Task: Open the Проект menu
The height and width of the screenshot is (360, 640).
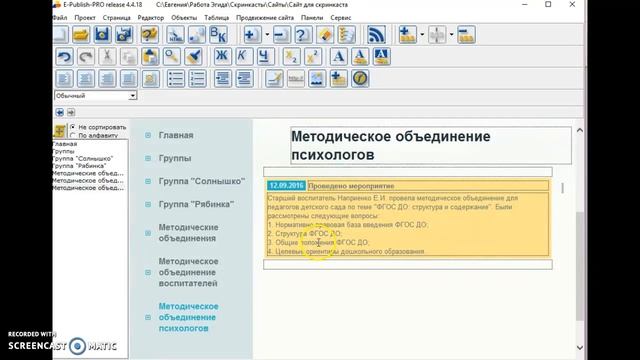Action: (85, 18)
